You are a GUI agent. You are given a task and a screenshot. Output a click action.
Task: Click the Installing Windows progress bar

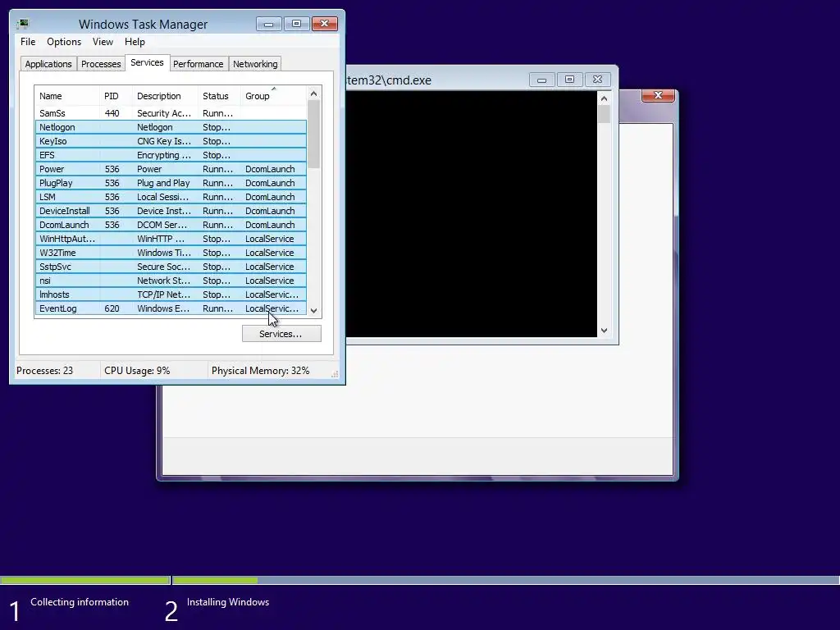[x=505, y=580]
